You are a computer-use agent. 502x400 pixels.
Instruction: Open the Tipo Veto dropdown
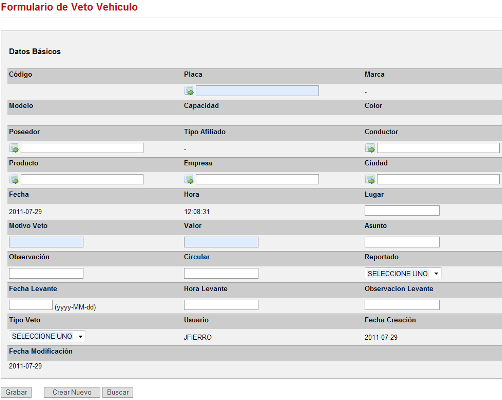point(47,336)
